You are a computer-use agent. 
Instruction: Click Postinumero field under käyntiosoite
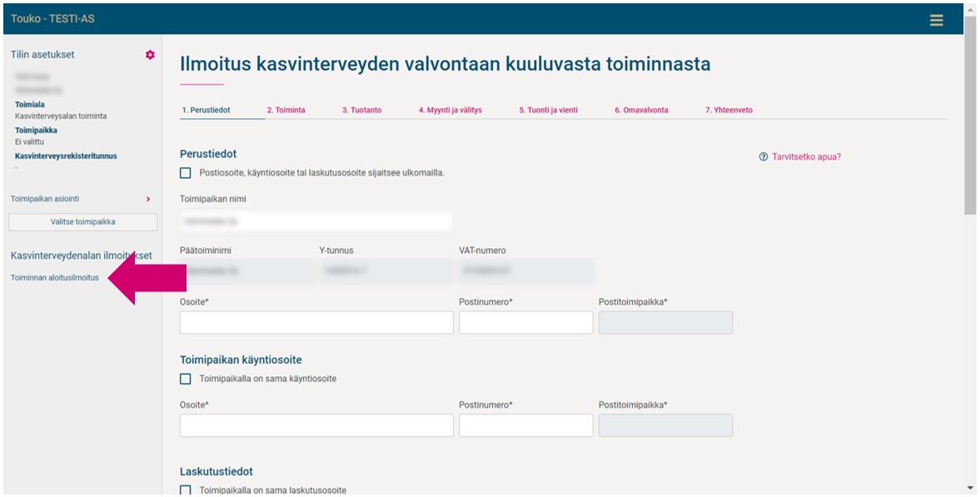point(525,425)
